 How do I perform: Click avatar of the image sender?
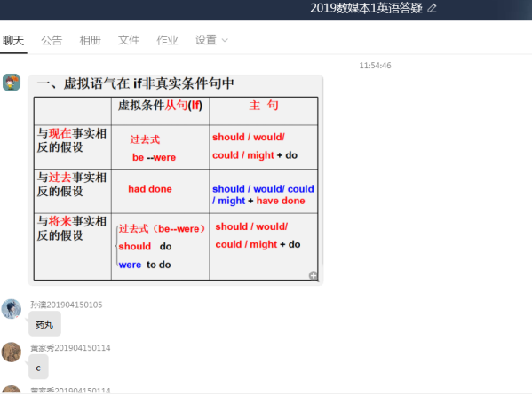[x=12, y=83]
